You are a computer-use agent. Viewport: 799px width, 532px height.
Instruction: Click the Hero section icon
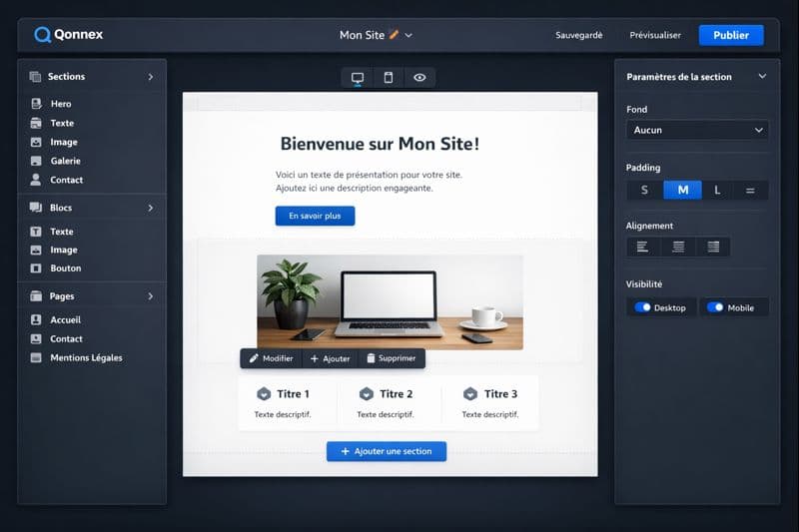[36, 104]
